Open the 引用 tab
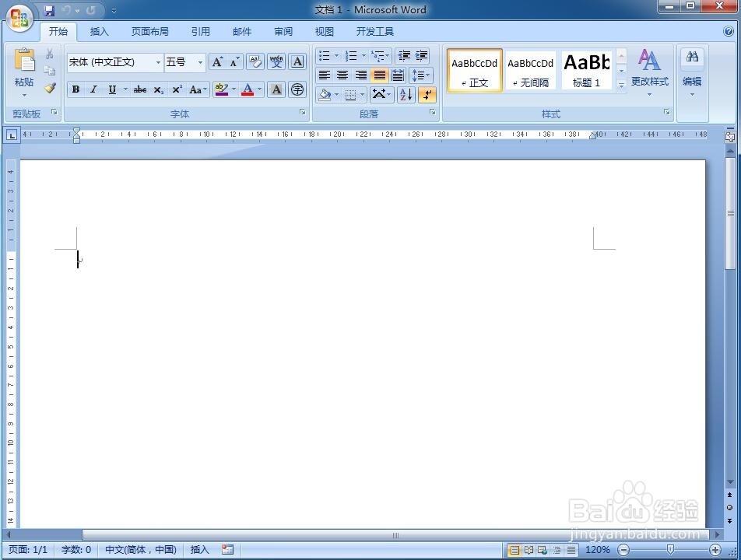 coord(200,32)
